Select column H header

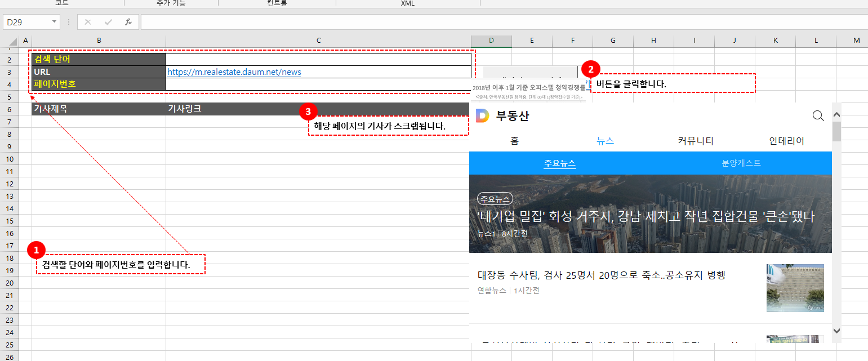pyautogui.click(x=653, y=41)
